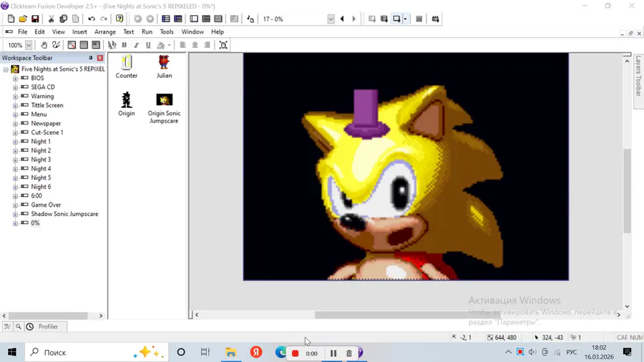Open the Frame editor
This screenshot has width=644, height=362.
194,19
